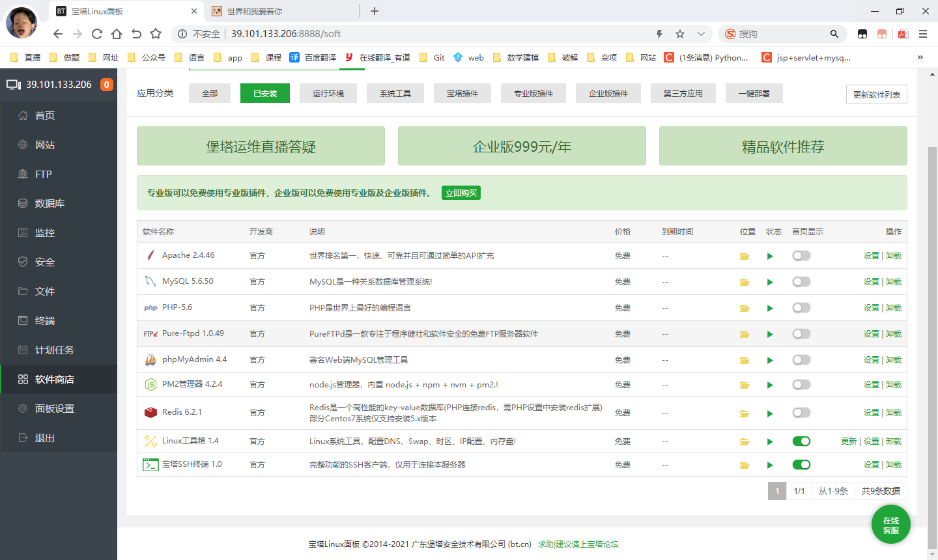The image size is (938, 560).
Task: Reload the page with the refresh icon
Action: point(97,34)
